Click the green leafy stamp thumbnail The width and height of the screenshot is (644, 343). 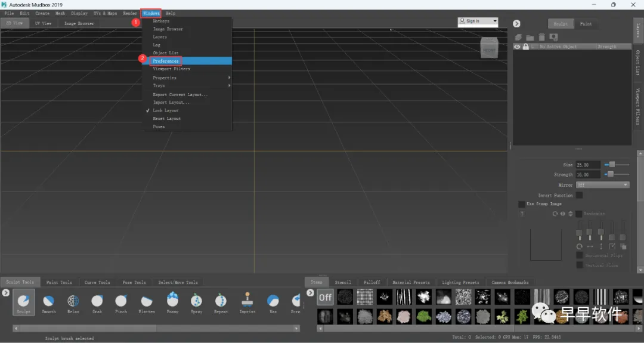point(423,317)
